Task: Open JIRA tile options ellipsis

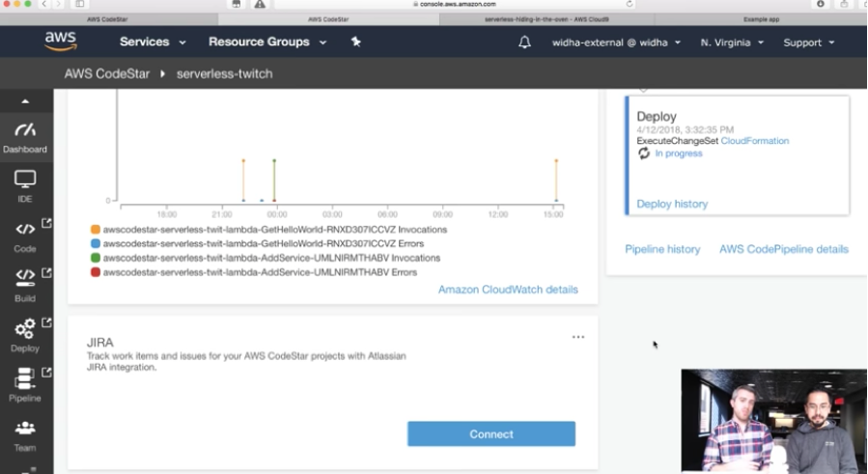Action: click(578, 337)
